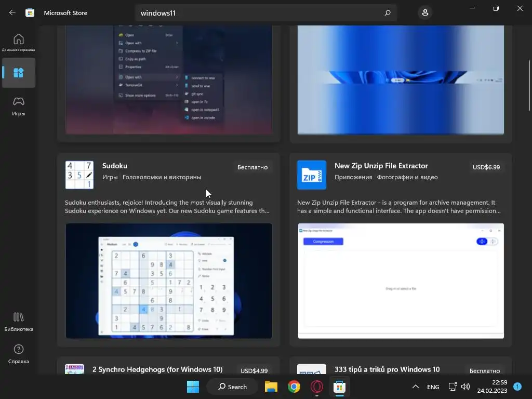Show hidden tray icons chevron

415,387
